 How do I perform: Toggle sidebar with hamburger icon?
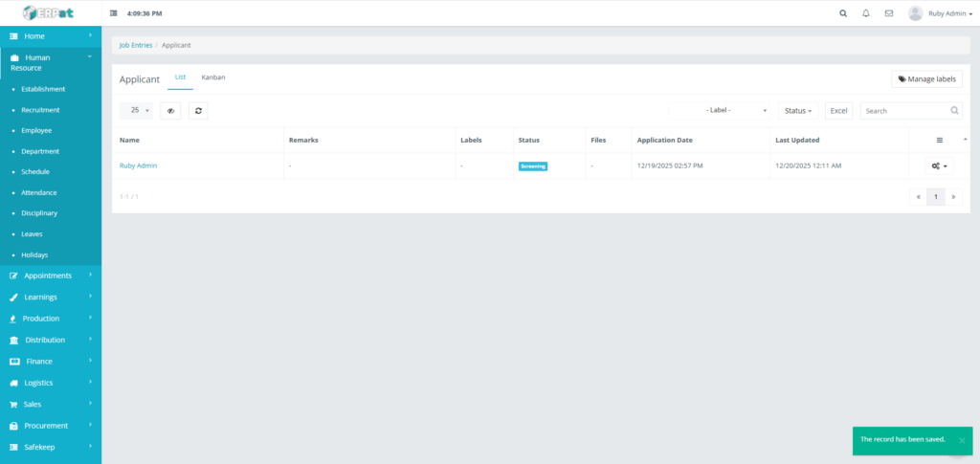114,13
